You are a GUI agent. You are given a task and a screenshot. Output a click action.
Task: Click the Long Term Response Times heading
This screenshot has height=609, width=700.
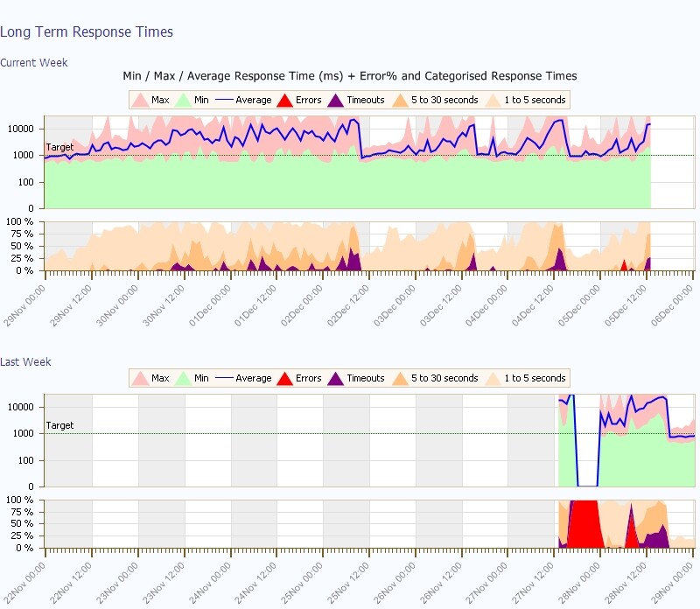coord(87,31)
